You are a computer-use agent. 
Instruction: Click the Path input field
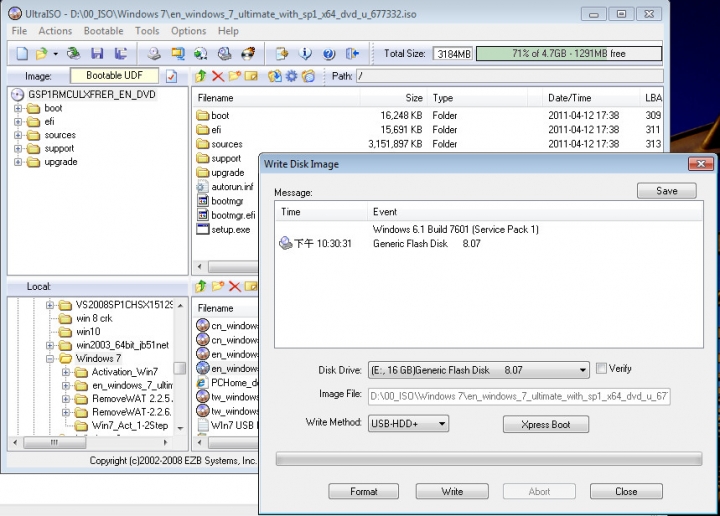510,76
